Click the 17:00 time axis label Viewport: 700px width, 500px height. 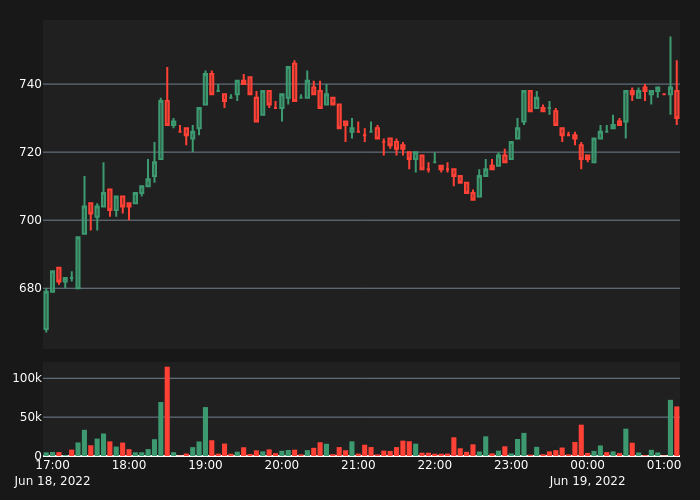coord(52,465)
